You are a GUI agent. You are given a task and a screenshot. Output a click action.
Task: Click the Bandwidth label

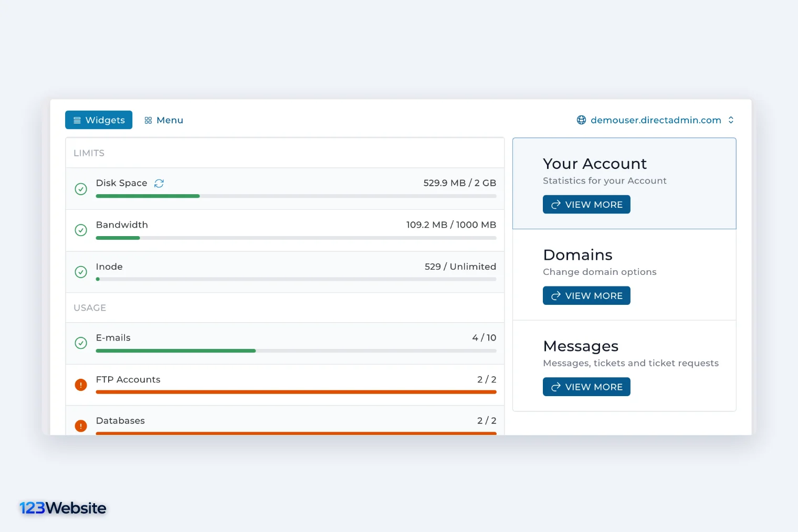pos(122,225)
